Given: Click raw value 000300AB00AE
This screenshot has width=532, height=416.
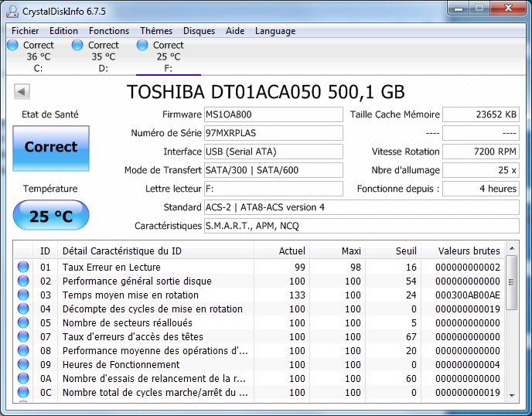Looking at the screenshot, I should click(x=468, y=295).
